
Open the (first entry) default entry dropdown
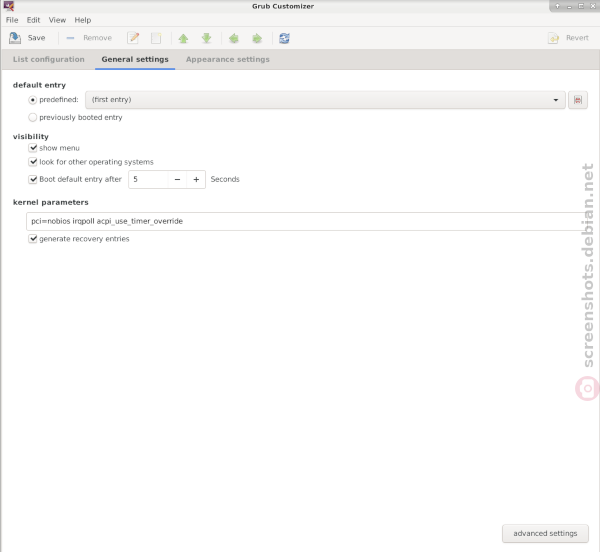click(325, 100)
